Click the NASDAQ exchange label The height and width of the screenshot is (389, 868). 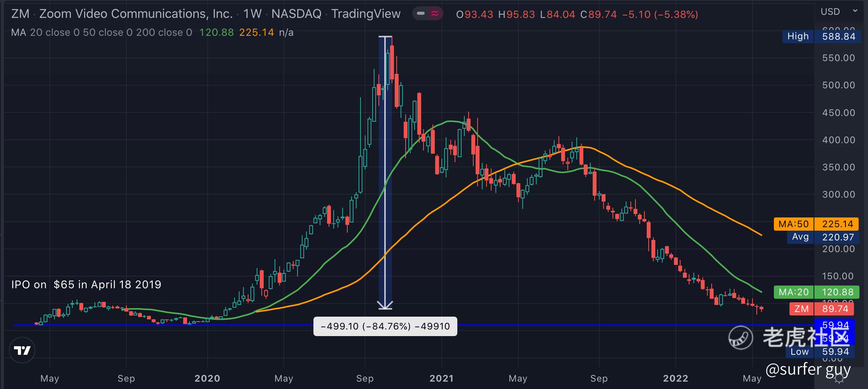296,14
